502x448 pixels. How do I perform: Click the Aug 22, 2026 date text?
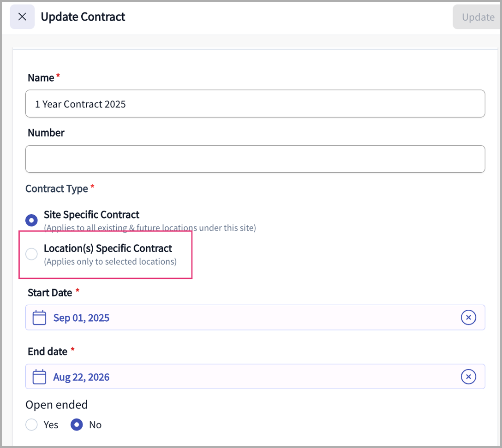(x=81, y=377)
